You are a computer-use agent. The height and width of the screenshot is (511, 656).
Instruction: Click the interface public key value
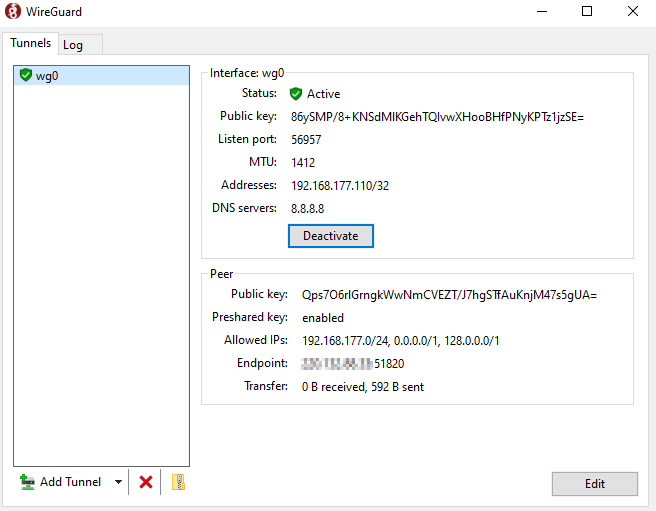pos(437,117)
